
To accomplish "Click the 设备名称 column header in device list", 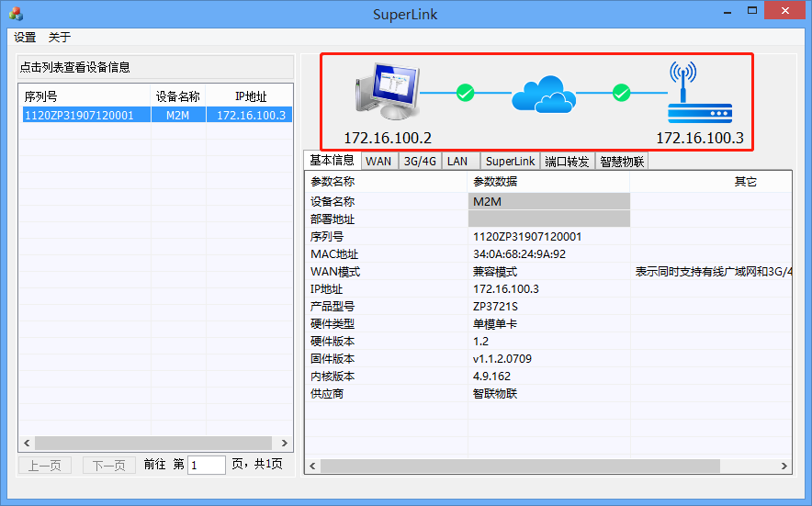I will tap(178, 96).
